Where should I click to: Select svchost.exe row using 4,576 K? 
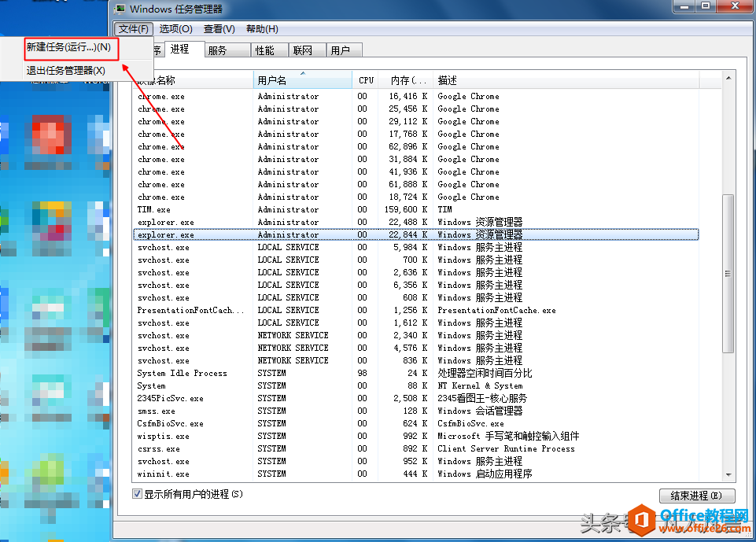tap(415, 348)
